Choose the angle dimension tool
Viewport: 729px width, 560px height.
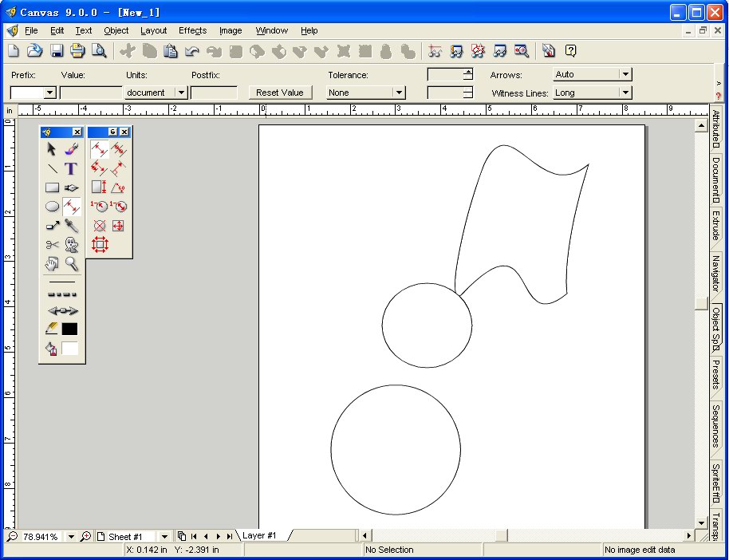click(x=119, y=187)
